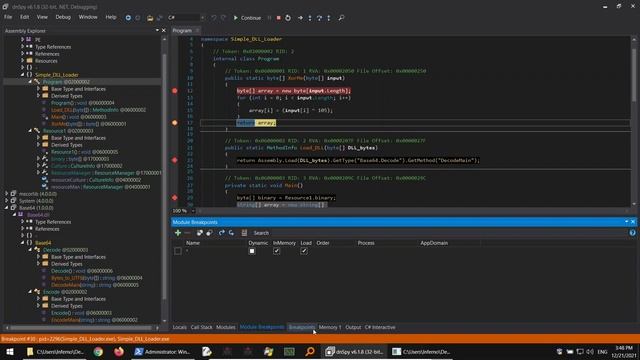Image resolution: width=640 pixels, height=360 pixels.
Task: Select the Load_DLL method in Assembly Explorer
Action: pyautogui.click(x=98, y=110)
